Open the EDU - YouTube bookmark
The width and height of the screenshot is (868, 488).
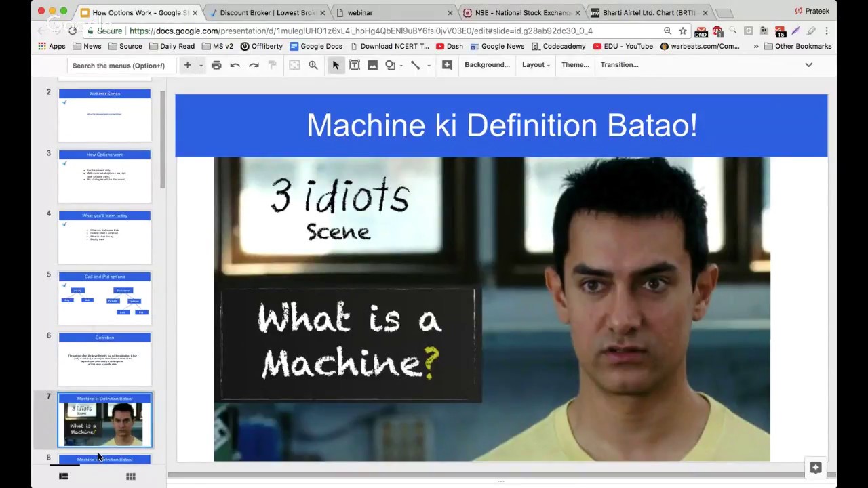[623, 46]
